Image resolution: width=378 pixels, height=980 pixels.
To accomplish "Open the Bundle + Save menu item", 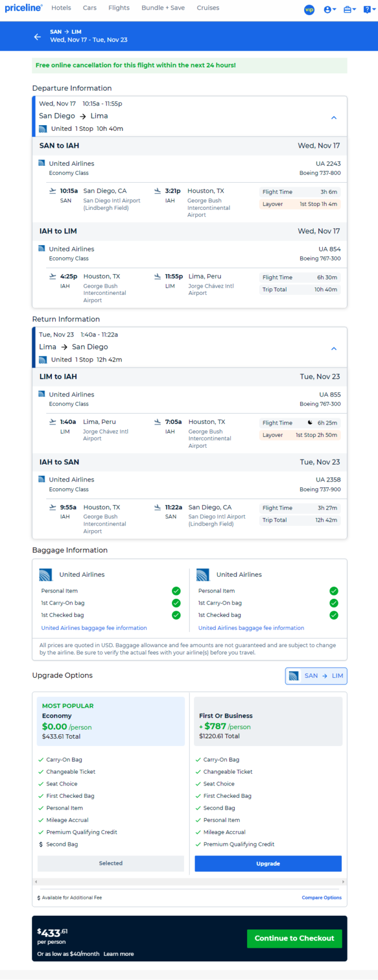I will [x=163, y=8].
